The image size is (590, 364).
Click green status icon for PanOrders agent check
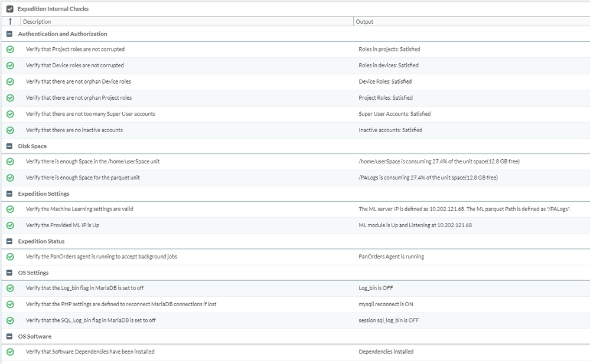pyautogui.click(x=10, y=257)
